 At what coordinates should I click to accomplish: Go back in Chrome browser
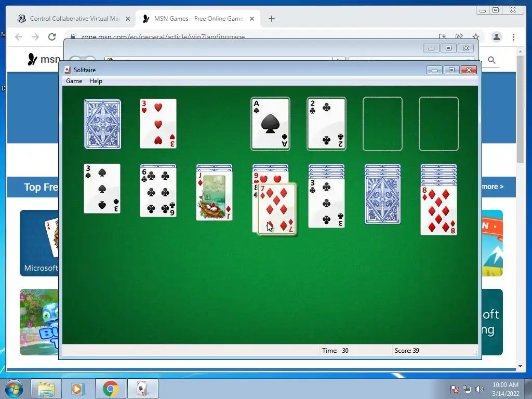coord(19,37)
